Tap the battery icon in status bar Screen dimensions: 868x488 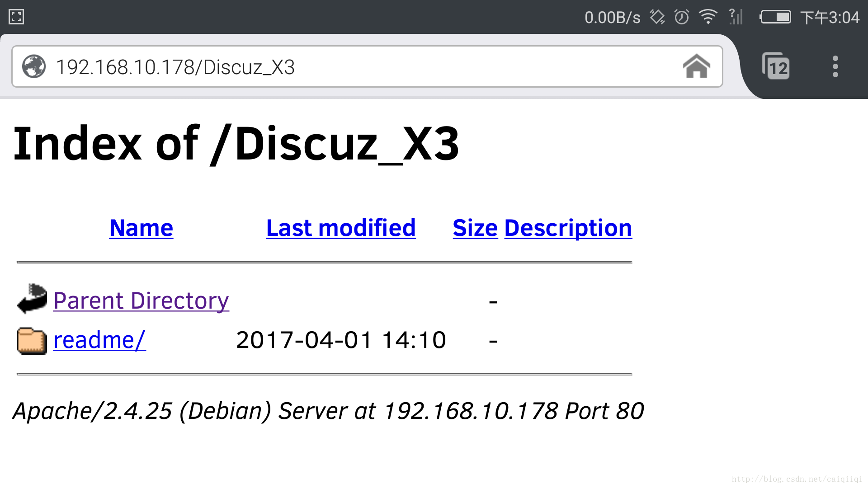tap(775, 17)
